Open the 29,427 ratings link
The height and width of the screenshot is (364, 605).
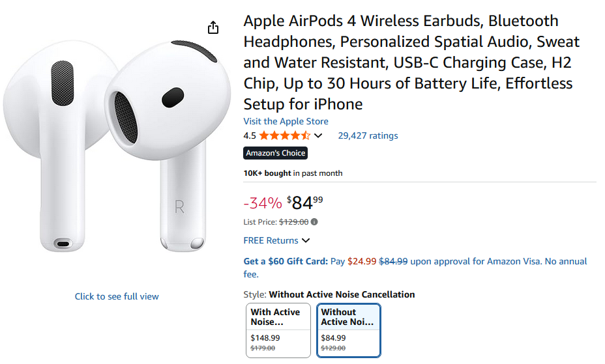click(x=368, y=136)
